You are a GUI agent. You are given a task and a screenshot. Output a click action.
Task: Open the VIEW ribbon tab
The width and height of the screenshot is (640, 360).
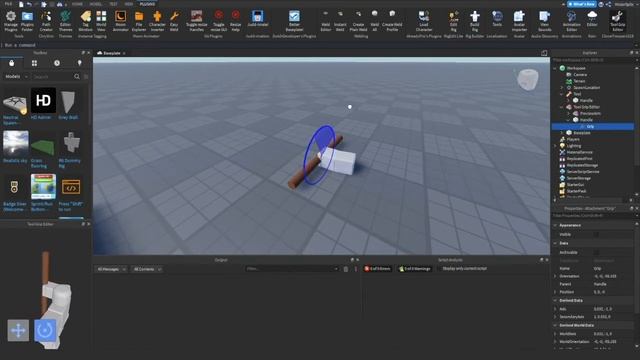(129, 4)
